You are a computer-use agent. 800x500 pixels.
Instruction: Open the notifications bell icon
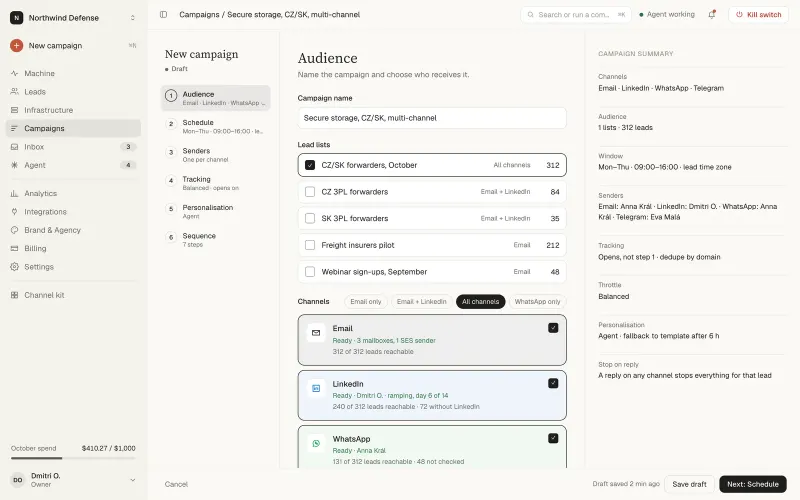[712, 15]
